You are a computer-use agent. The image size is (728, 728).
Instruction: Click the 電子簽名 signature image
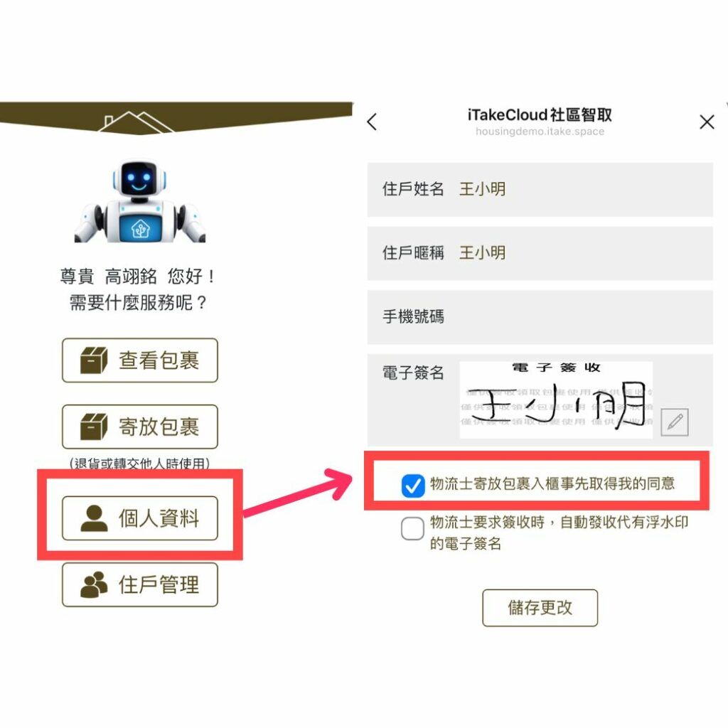pyautogui.click(x=556, y=400)
